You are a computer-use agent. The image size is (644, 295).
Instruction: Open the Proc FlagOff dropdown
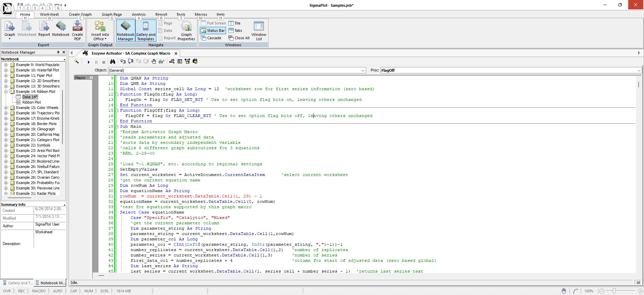click(639, 70)
